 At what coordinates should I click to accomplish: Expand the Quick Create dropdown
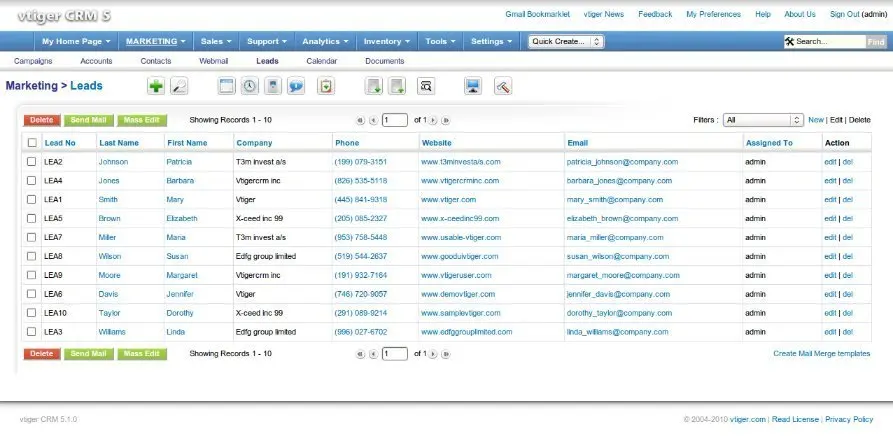click(x=566, y=42)
